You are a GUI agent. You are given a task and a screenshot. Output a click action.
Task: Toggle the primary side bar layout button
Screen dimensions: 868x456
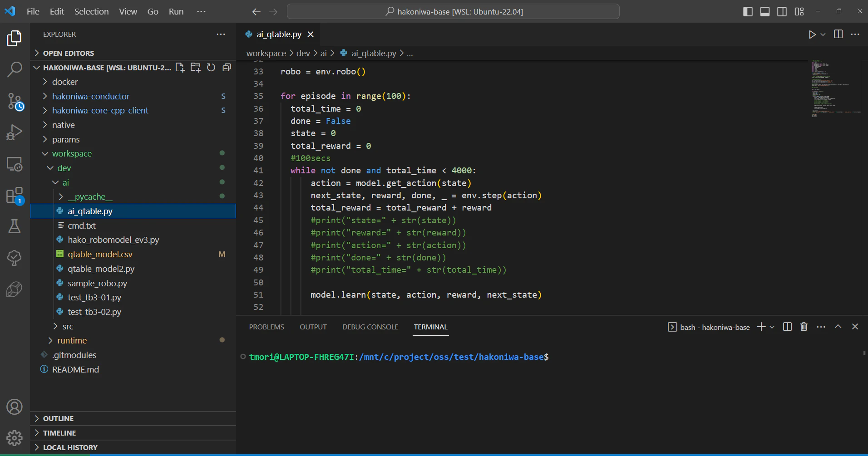[748, 12]
